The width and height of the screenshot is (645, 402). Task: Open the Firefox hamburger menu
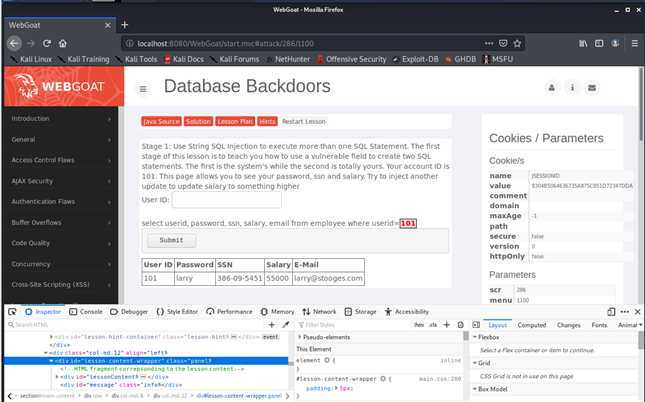tap(635, 43)
